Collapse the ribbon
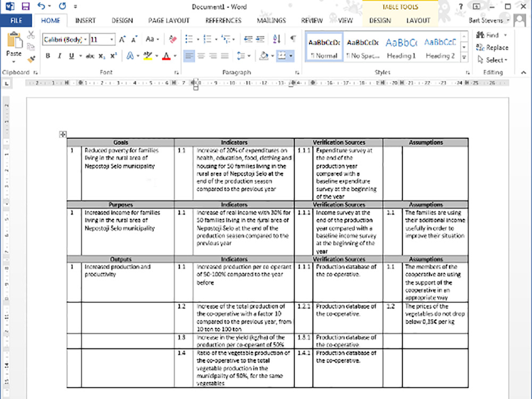 (523, 72)
